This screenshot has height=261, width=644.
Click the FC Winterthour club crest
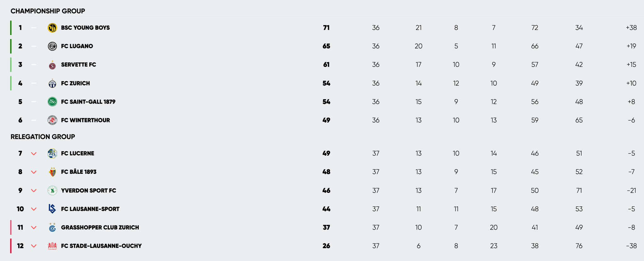click(52, 120)
